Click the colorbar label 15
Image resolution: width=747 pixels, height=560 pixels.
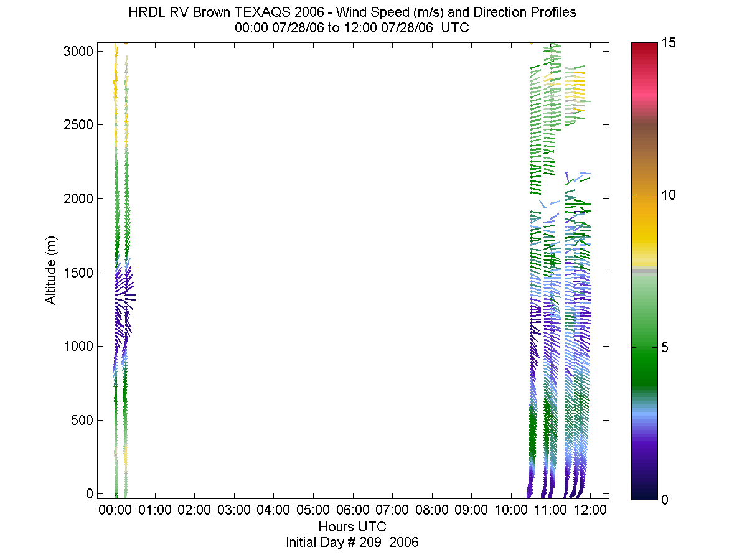pyautogui.click(x=669, y=43)
